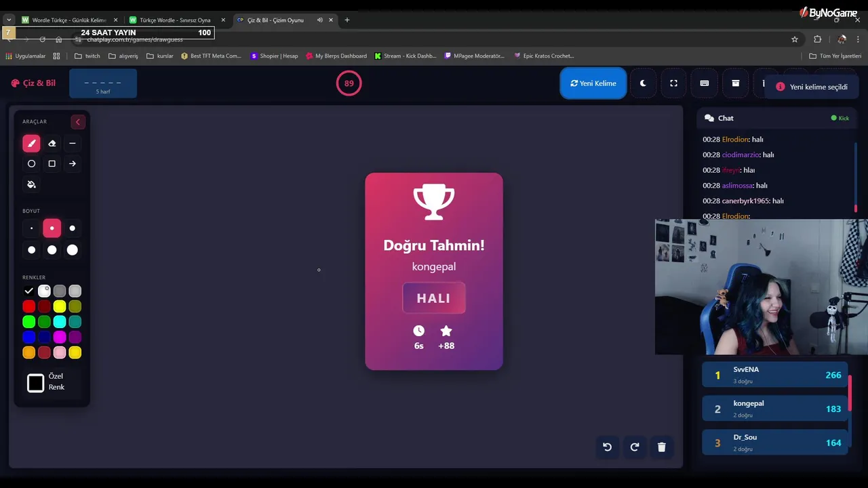Image resolution: width=868 pixels, height=488 pixels.
Task: Click chat message from ciodimarzio
Action: click(x=738, y=155)
